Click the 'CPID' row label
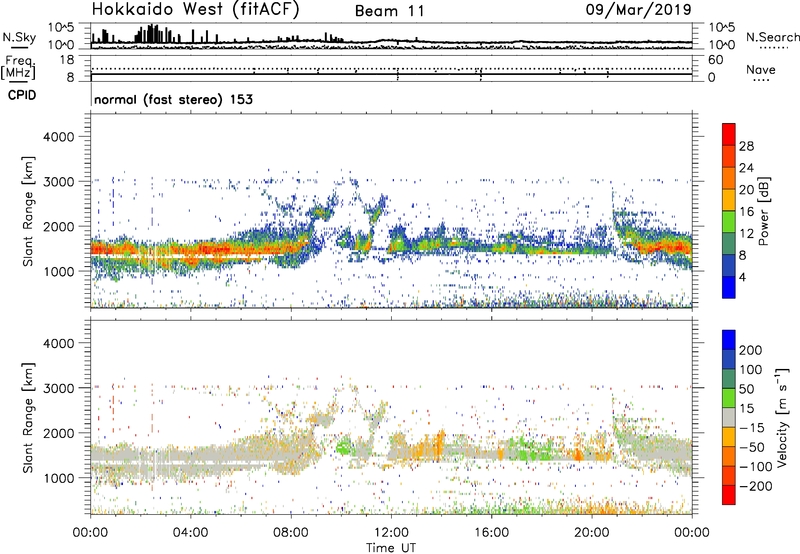 pyautogui.click(x=22, y=95)
